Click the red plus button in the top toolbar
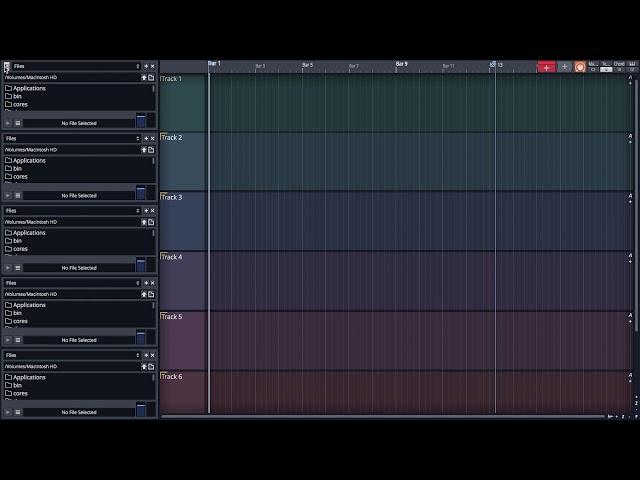Screen dimensions: 640x480 point(546,67)
